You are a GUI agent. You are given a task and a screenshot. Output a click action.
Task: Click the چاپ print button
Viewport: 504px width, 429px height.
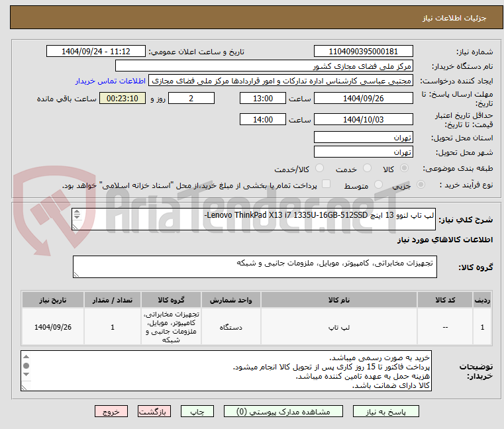(197, 411)
